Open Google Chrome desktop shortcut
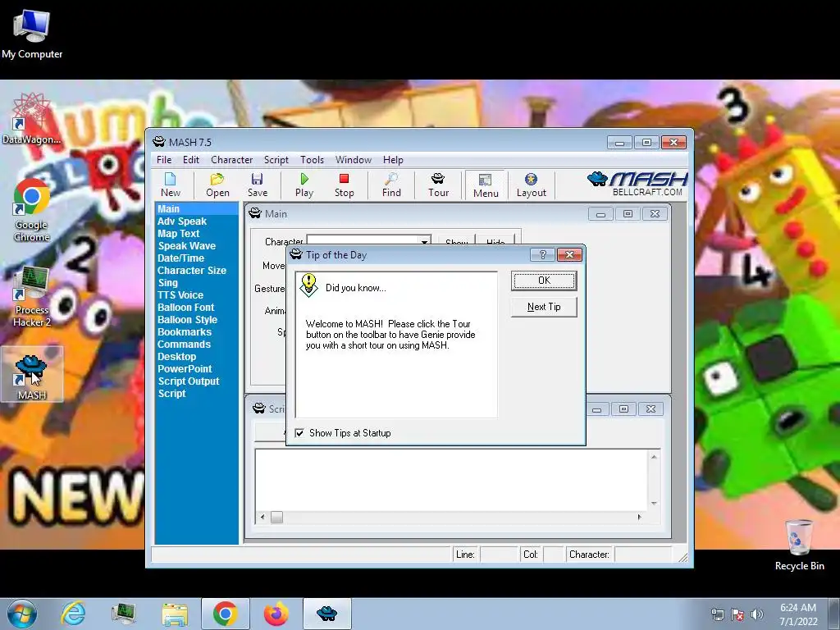The height and width of the screenshot is (630, 840). click(32, 211)
